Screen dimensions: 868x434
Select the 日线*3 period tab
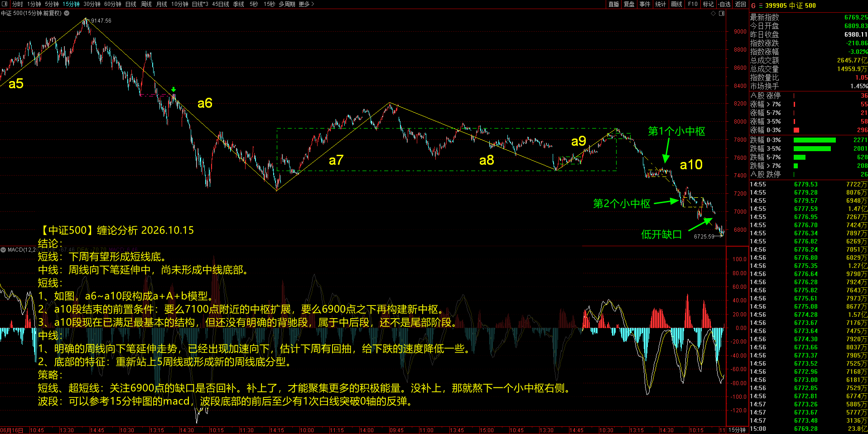coord(200,4)
